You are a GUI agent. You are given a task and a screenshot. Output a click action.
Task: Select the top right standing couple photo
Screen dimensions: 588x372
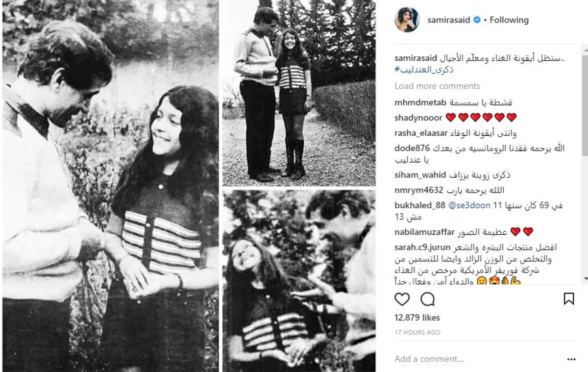click(x=299, y=93)
